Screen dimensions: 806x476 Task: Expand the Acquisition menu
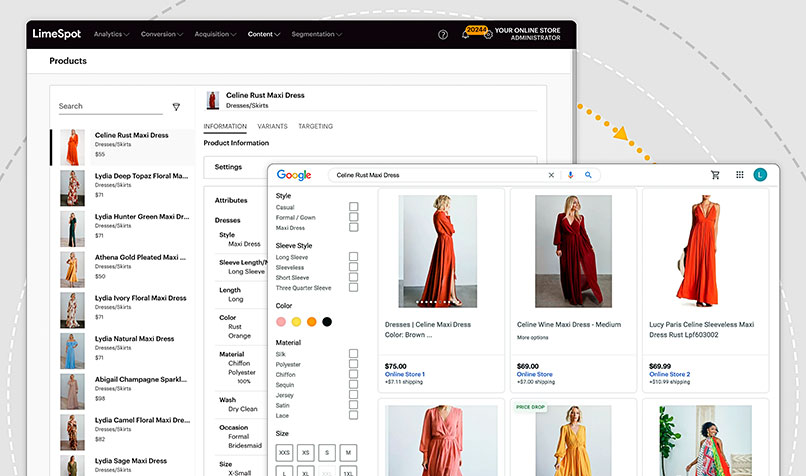click(x=215, y=34)
